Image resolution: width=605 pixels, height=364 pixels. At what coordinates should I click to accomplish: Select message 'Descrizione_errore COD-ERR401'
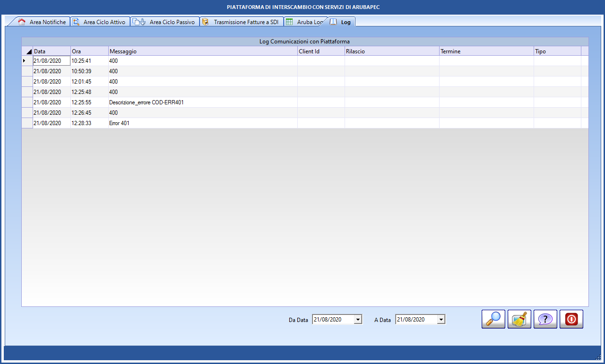tap(203, 102)
